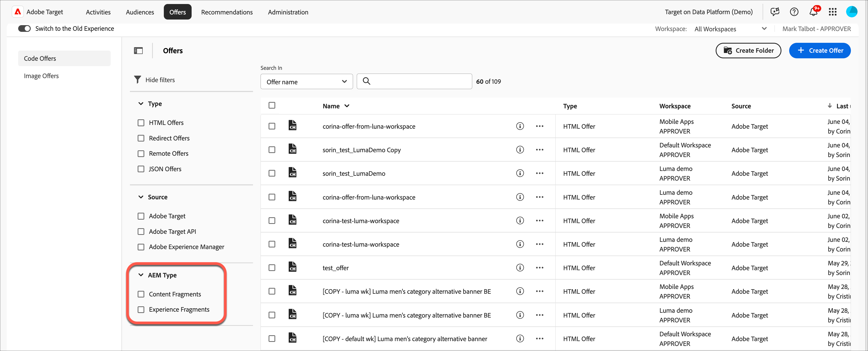Tick the Adobe Experience Manager source checkbox
Viewport: 868px width, 351px height.
tap(141, 247)
